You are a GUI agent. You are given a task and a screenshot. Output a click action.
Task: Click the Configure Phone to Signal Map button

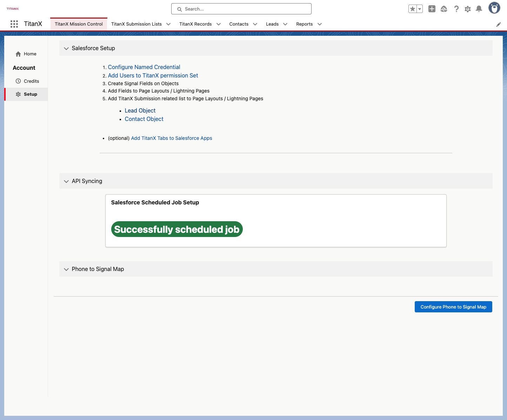point(453,307)
